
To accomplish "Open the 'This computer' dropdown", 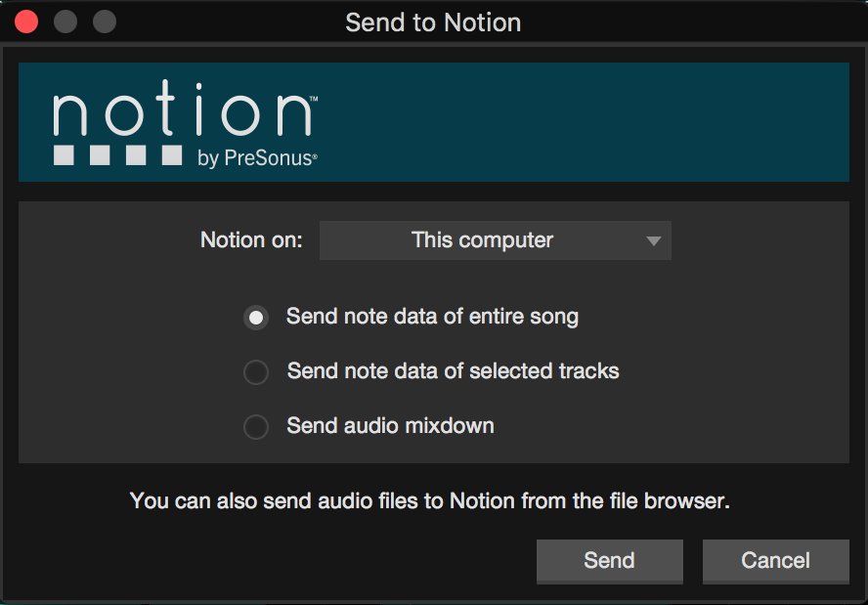I will [x=483, y=240].
